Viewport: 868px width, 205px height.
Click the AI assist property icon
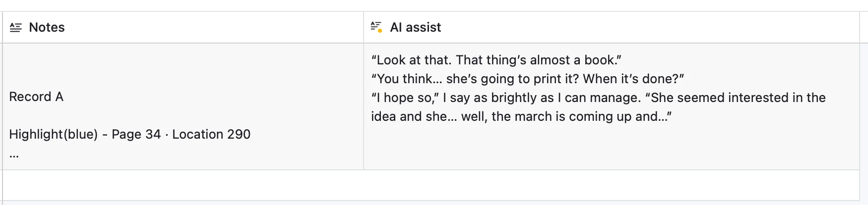click(x=376, y=27)
